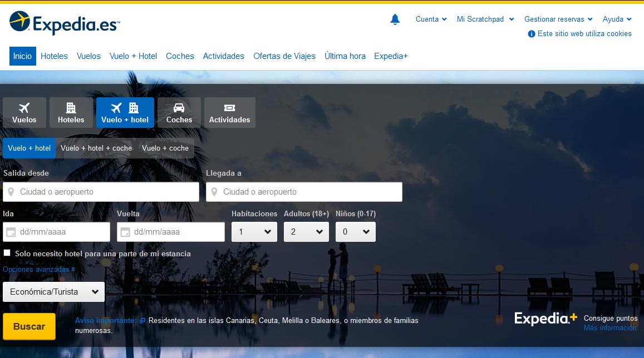Open Ofertas de Viajes in navigation
Viewport: 644px width, 358px height.
point(284,56)
